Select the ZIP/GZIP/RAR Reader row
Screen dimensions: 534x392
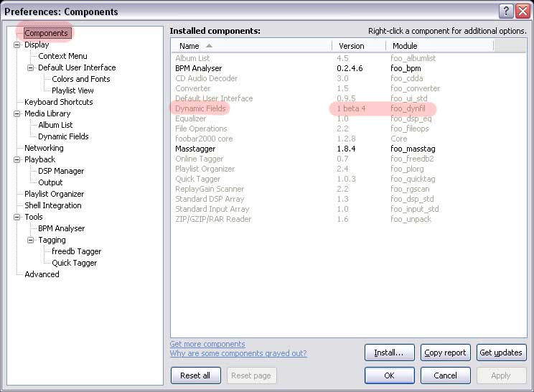[x=348, y=219]
